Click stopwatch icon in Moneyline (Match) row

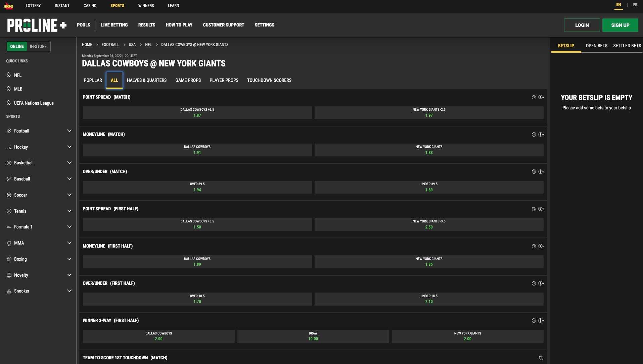click(534, 135)
